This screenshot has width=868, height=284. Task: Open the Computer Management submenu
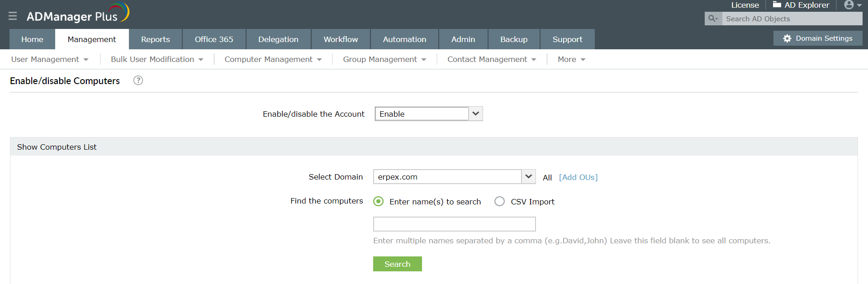(273, 59)
